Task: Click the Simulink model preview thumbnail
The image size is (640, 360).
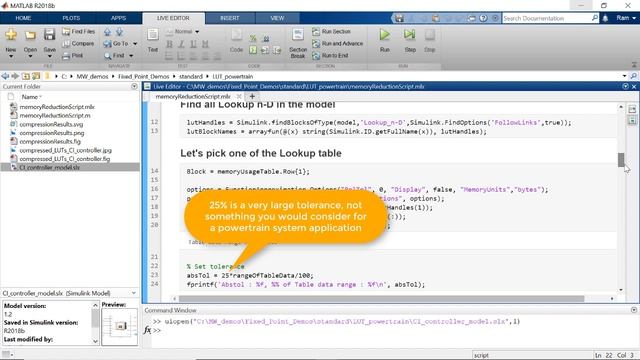Action: (120, 327)
